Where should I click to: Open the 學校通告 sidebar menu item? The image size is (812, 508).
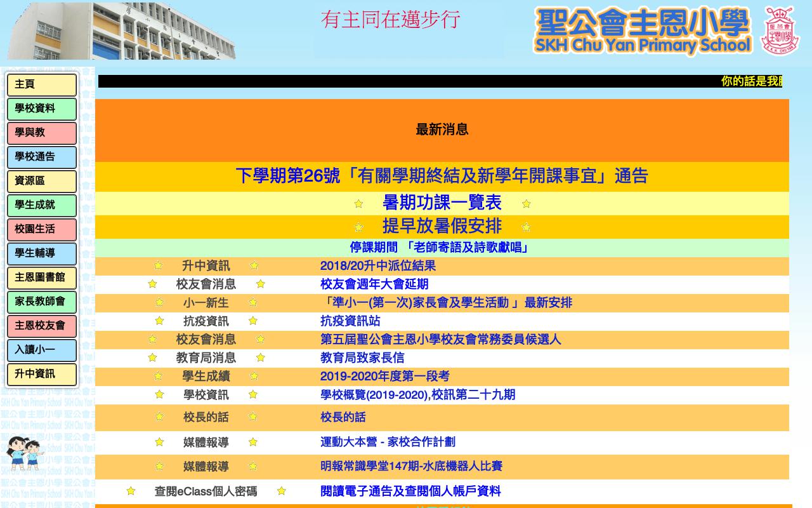(41, 157)
